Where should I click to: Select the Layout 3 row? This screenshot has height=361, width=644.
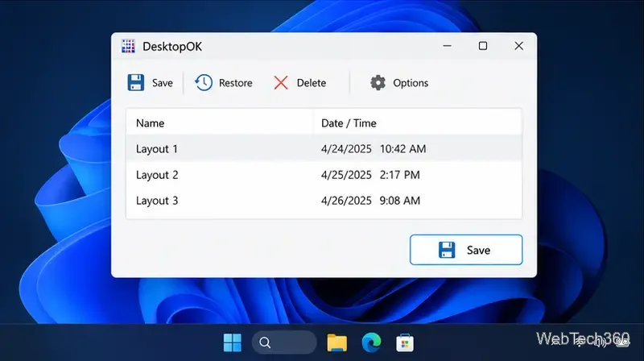tap(324, 201)
